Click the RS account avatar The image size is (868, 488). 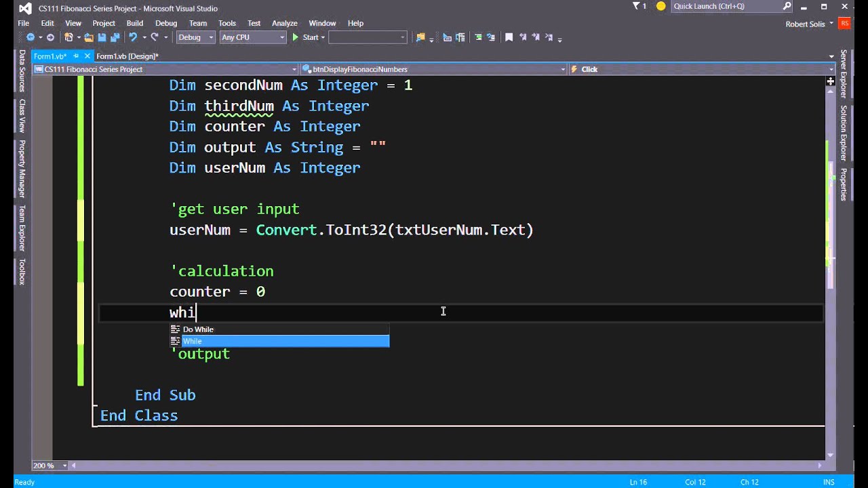coord(845,23)
